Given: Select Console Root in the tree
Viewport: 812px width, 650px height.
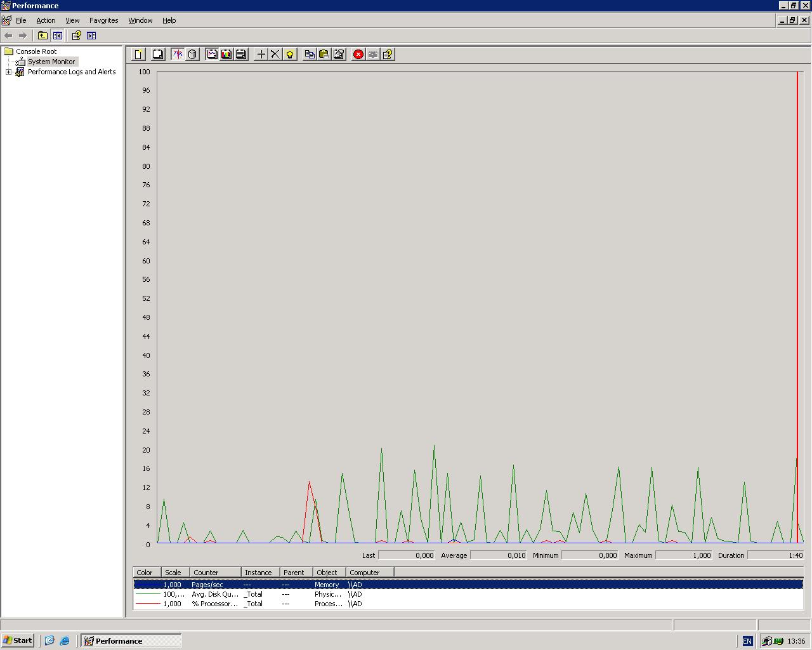Looking at the screenshot, I should pyautogui.click(x=36, y=51).
